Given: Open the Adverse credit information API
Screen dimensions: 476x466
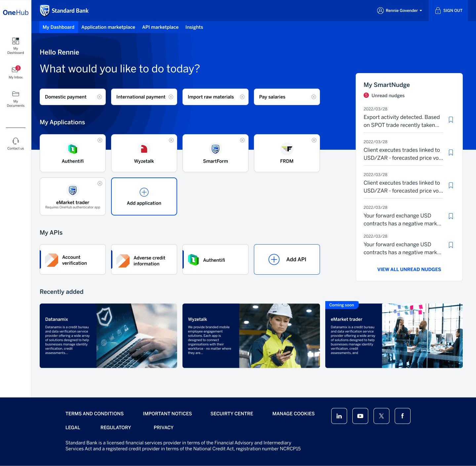Looking at the screenshot, I should coord(144,259).
